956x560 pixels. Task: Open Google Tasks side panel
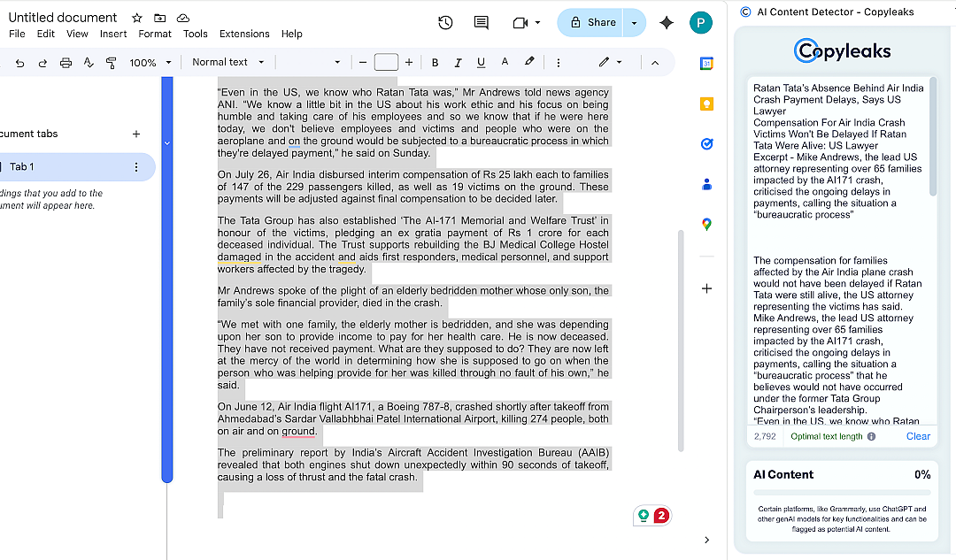[706, 144]
